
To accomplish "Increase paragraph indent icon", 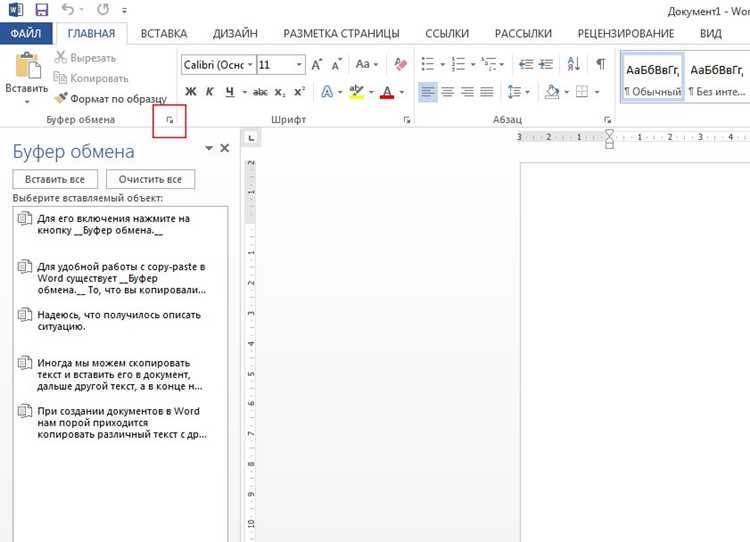I will coord(546,64).
